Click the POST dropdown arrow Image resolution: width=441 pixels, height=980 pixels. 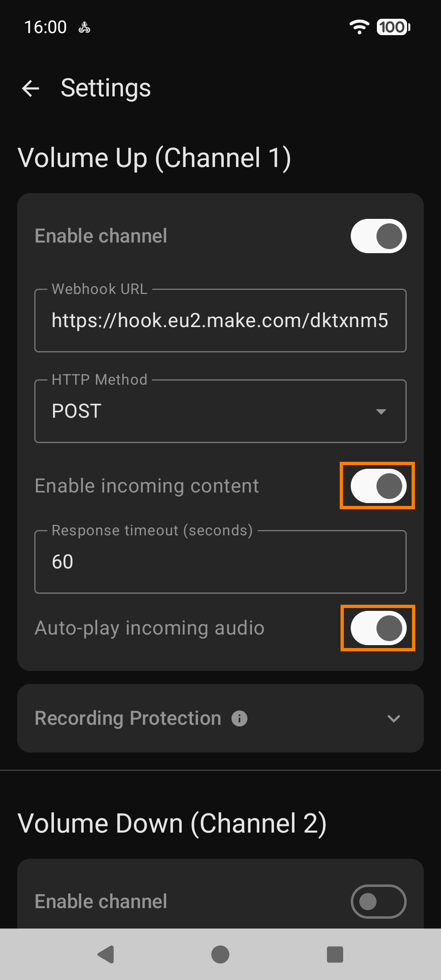[381, 412]
